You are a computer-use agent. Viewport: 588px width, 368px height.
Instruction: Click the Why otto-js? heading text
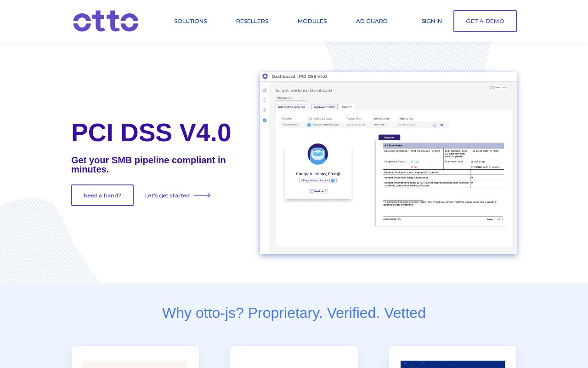click(x=294, y=313)
